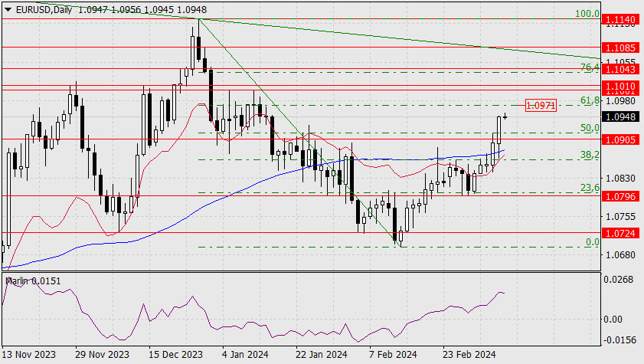Click the 23 Feb 2024 date label
The image size is (644, 364).
(469, 355)
